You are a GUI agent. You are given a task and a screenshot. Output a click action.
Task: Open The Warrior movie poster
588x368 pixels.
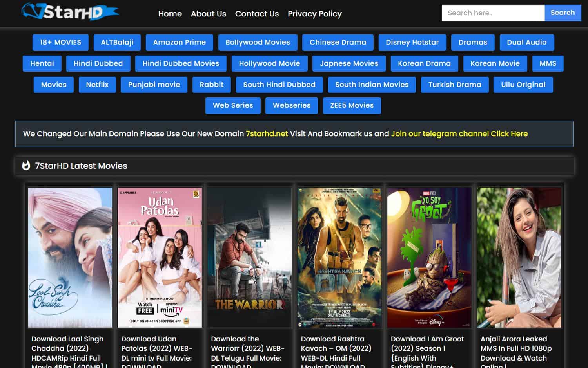coord(250,257)
